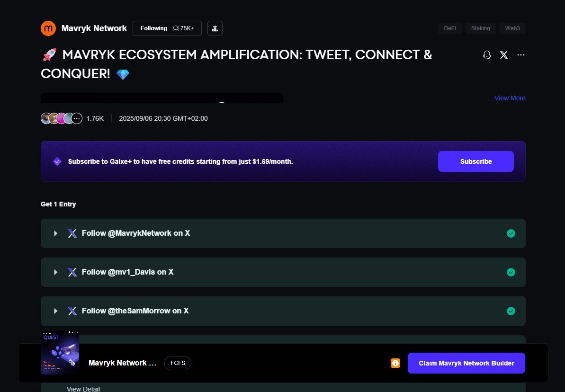The width and height of the screenshot is (565, 392).
Task: Select the DeFi tag
Action: click(x=450, y=28)
